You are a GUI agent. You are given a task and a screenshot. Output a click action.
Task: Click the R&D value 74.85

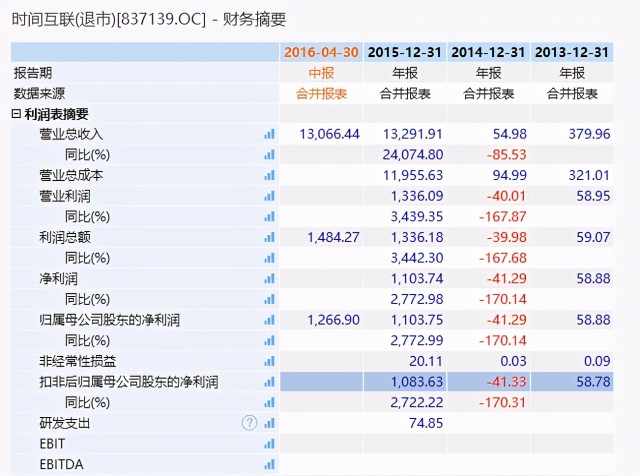(x=426, y=423)
